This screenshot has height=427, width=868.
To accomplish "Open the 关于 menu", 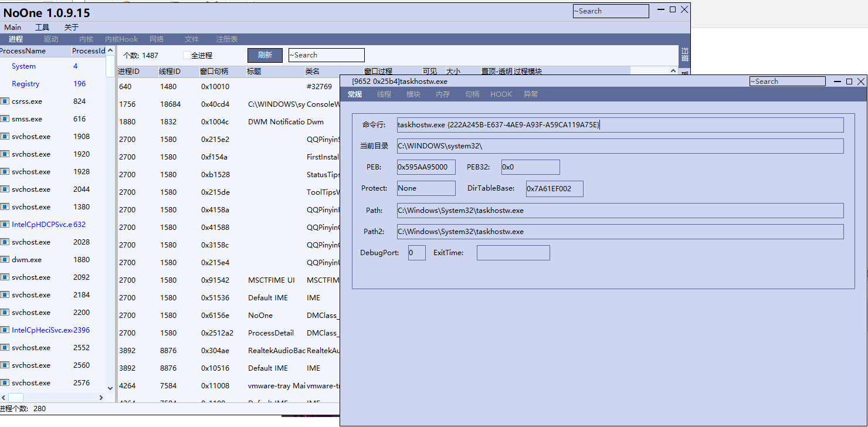I will point(72,28).
